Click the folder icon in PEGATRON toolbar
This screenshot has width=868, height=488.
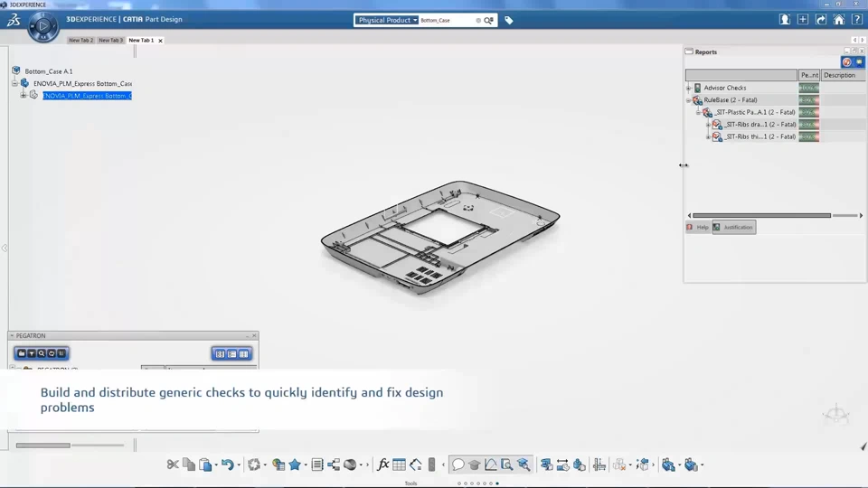[x=22, y=353]
